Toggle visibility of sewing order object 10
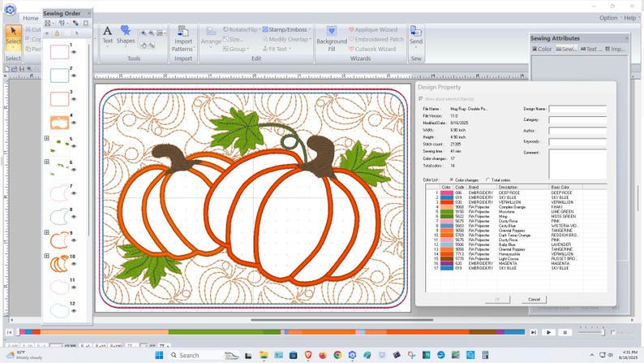Viewport: 644px width, 363px height. [x=74, y=263]
